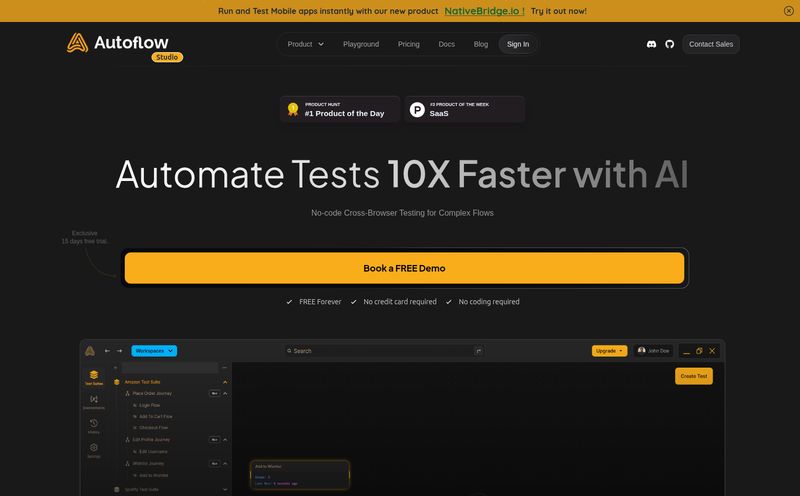Click the Edit Profile Journey branch icon
Viewport: 800px width, 496px height.
pos(128,439)
